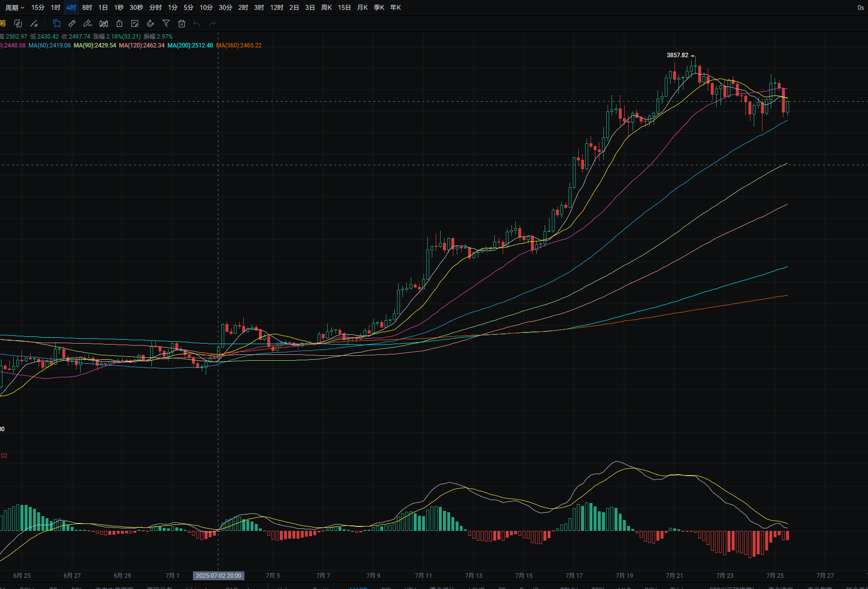Viewport: 868px width, 589px height.
Task: Toggle the MA(60) indicator label
Action: (x=49, y=45)
